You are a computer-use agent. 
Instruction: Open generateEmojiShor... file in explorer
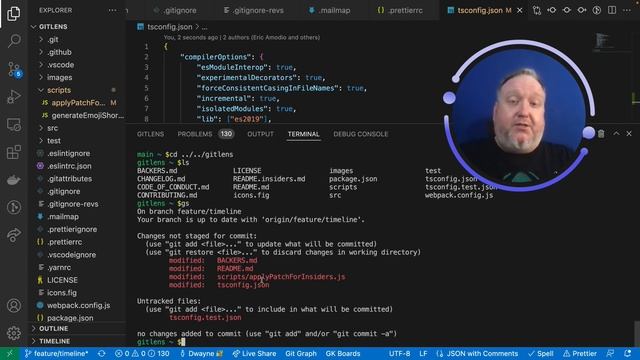point(87,116)
